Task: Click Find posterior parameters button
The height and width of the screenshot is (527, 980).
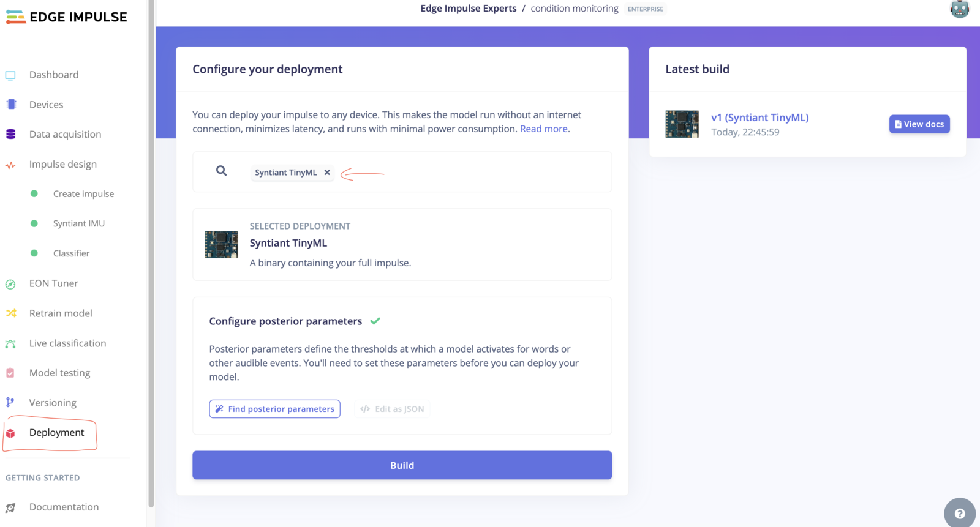Action: (274, 409)
